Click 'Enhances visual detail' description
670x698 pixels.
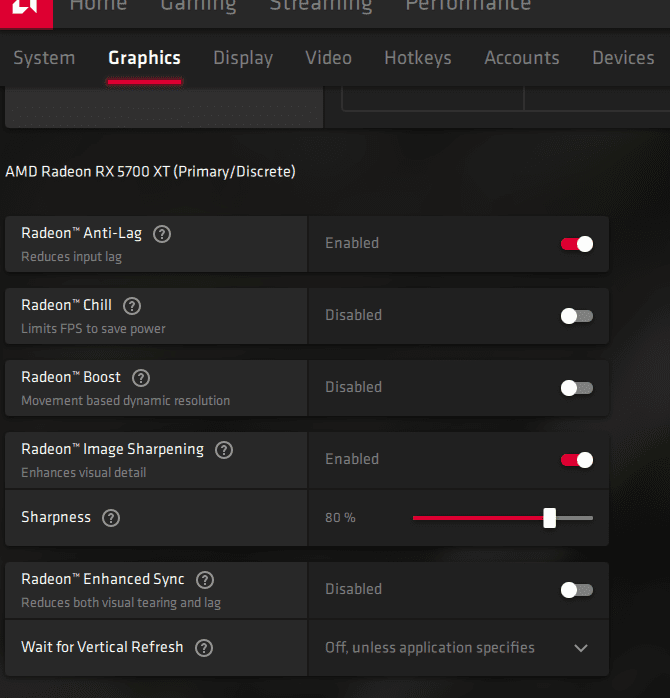coord(84,473)
